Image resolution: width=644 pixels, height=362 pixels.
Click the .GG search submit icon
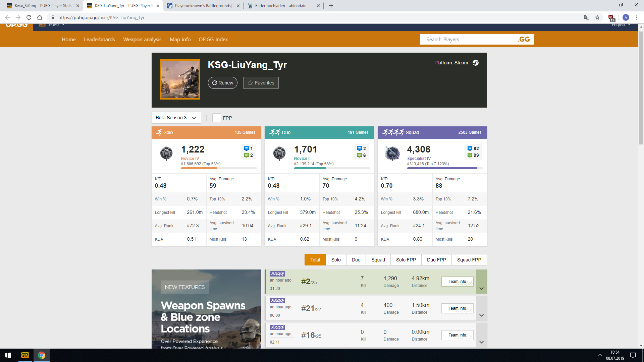click(524, 39)
